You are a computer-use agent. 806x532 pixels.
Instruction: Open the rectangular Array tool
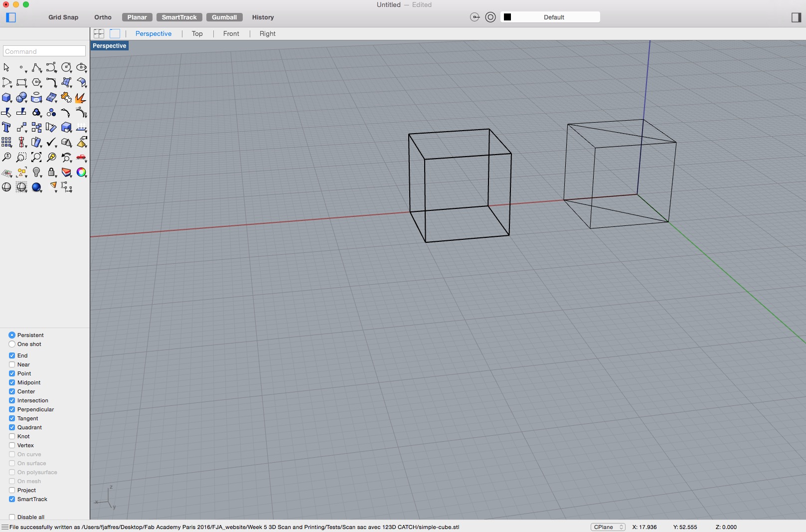6,143
